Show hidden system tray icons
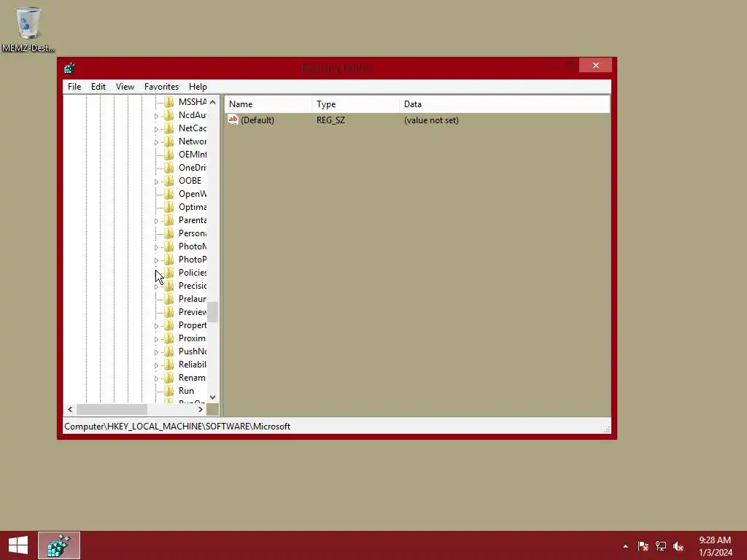 coord(625,546)
